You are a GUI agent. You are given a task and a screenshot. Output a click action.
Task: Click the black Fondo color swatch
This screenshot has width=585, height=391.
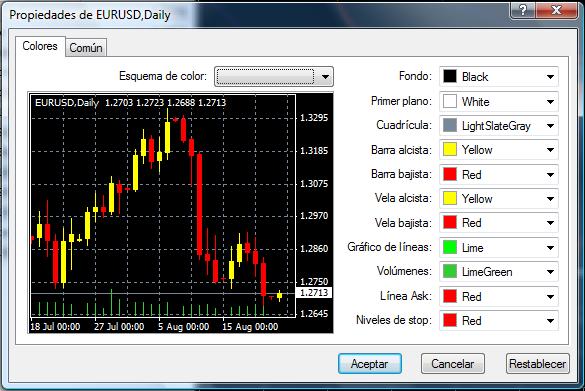(450, 76)
